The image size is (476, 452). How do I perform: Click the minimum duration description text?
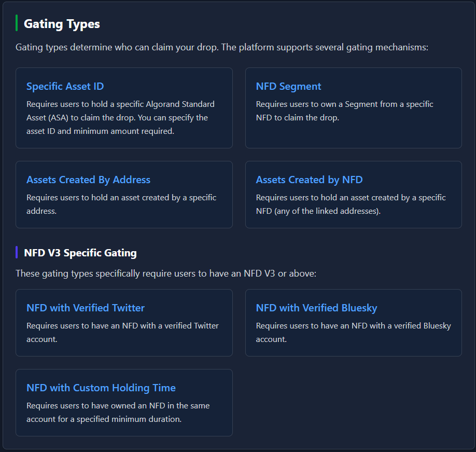click(x=118, y=412)
